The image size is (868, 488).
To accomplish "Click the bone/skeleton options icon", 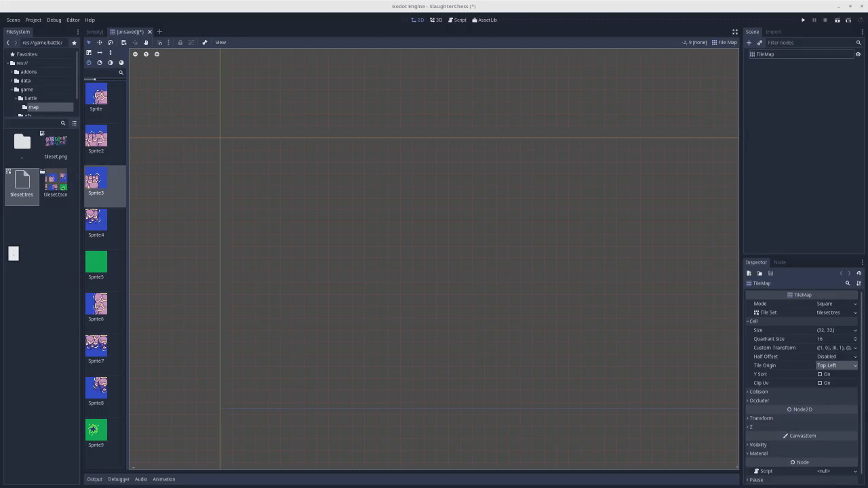I will tap(204, 42).
